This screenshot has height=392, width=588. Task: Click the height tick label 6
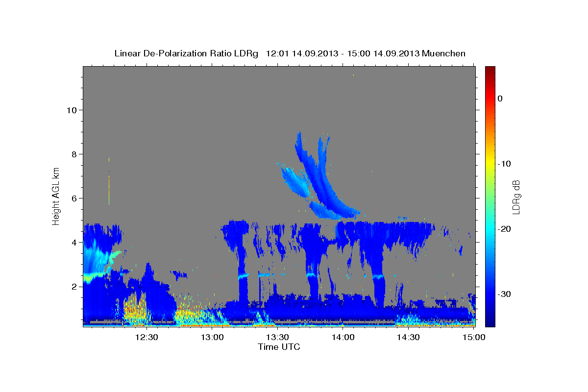coord(74,198)
